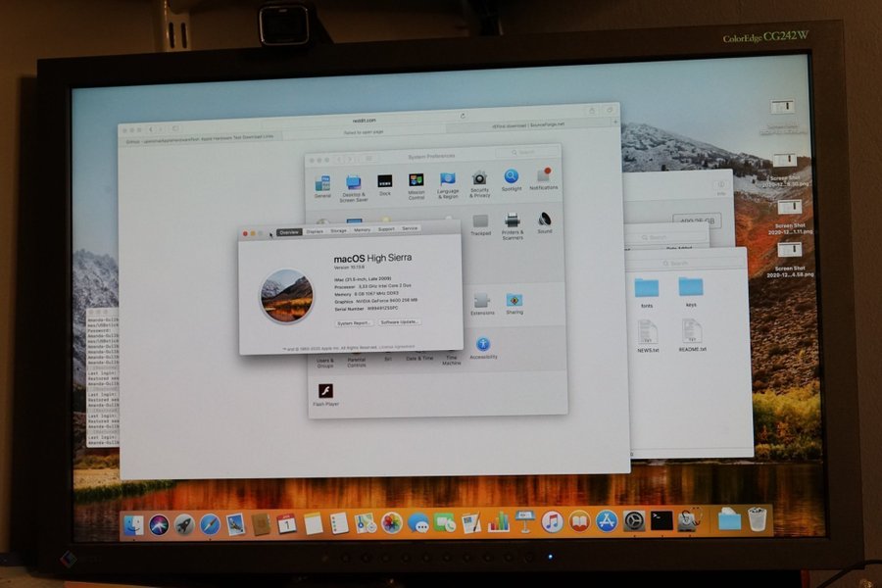Viewport: 882px width, 588px height.
Task: Open Downloads folder in the Dock
Action: point(729,519)
